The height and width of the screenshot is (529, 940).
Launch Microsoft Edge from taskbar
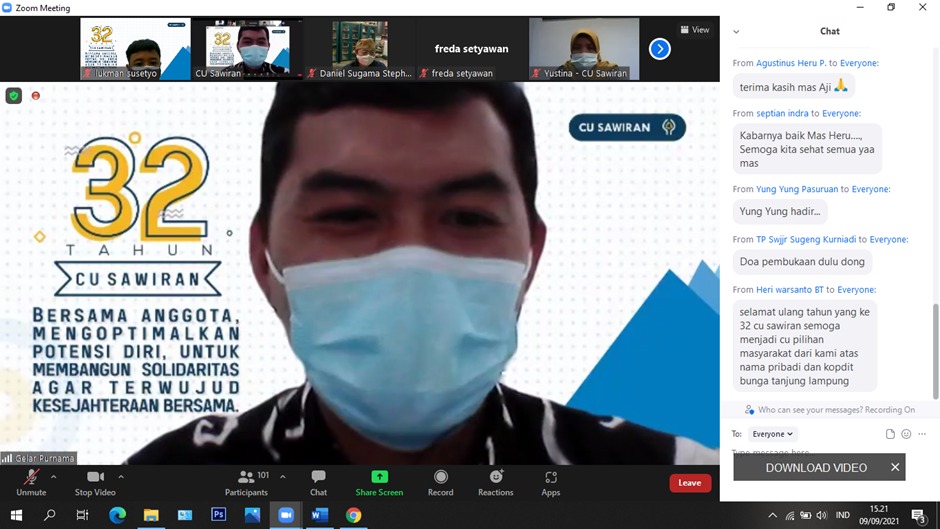tap(118, 515)
